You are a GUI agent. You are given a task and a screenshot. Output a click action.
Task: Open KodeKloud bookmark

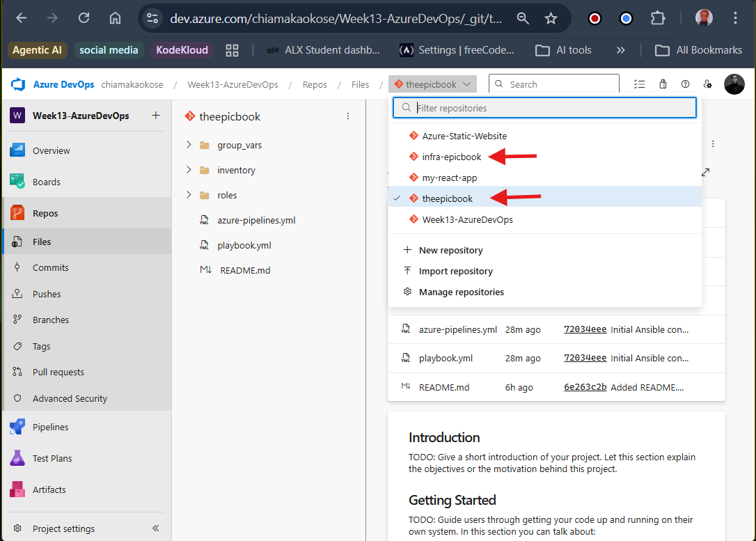point(182,50)
